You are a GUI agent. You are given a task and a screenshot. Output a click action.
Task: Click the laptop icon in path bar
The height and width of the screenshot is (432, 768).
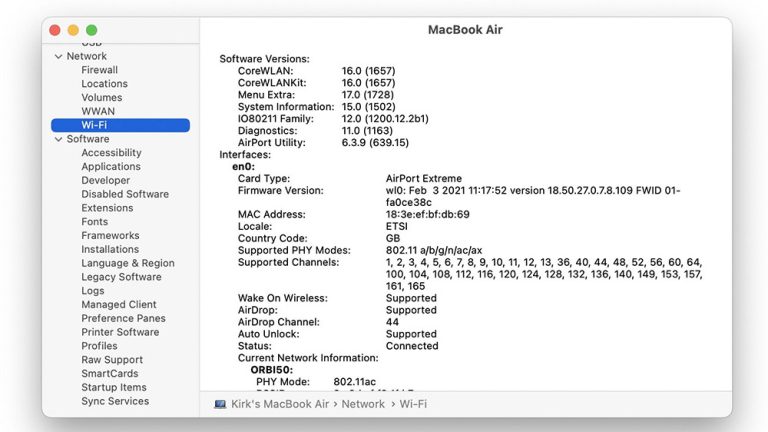click(x=220, y=404)
